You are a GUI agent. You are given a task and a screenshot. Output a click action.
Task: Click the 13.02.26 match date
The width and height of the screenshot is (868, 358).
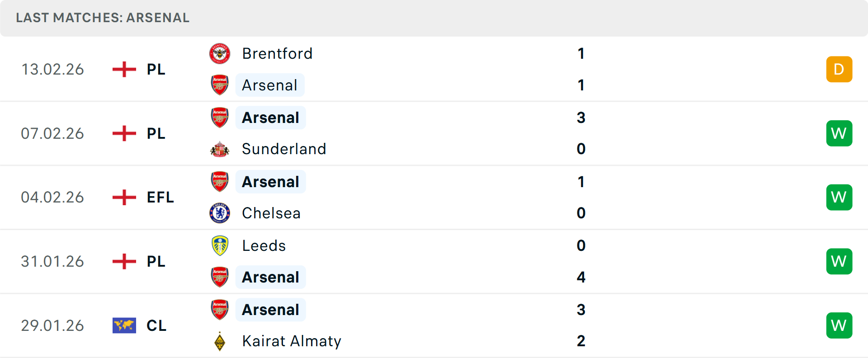pyautogui.click(x=52, y=69)
